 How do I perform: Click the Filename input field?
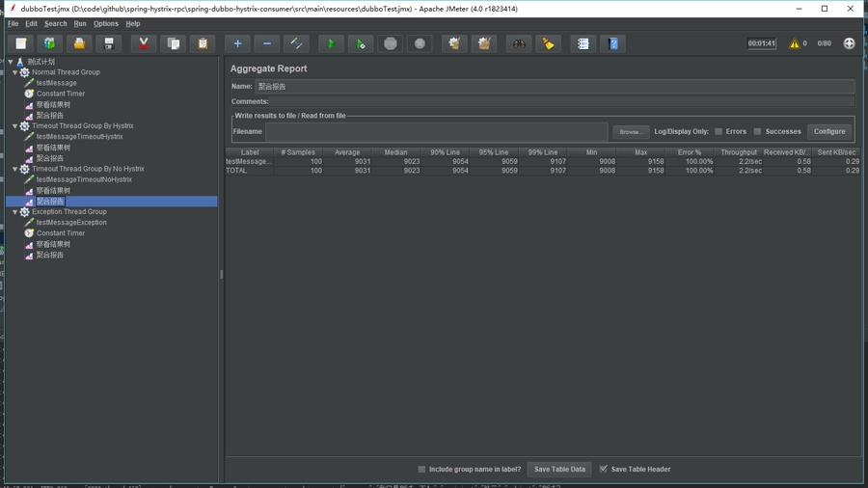pos(436,131)
